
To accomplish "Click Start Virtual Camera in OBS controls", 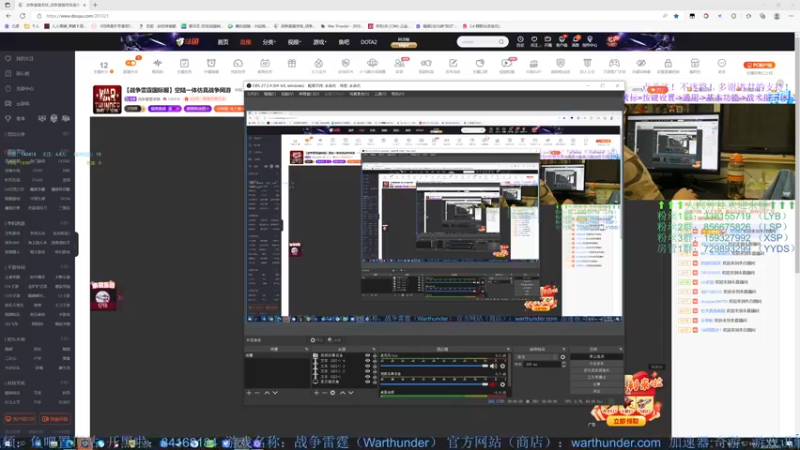I will pyautogui.click(x=596, y=370).
